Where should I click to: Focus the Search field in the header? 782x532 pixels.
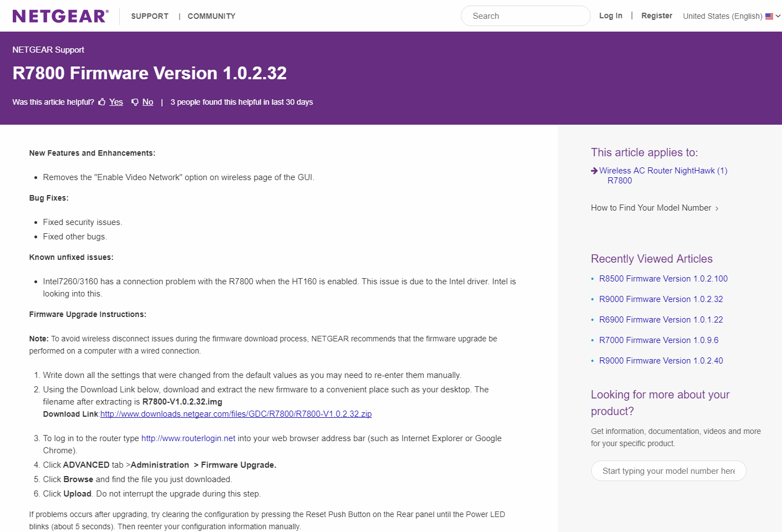pyautogui.click(x=525, y=16)
